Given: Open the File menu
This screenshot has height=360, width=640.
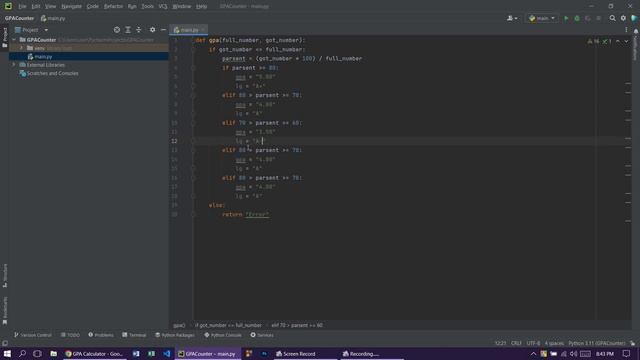Looking at the screenshot, I should (x=22, y=7).
